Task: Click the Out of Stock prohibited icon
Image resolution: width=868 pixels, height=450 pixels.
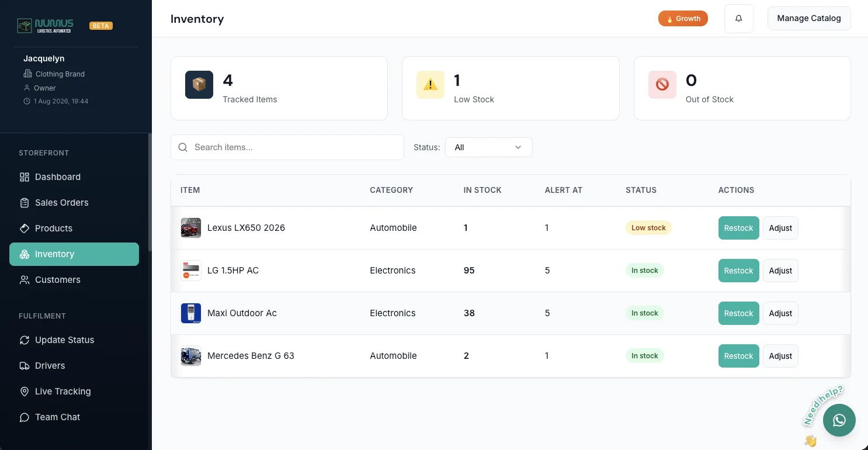Action: 662,85
